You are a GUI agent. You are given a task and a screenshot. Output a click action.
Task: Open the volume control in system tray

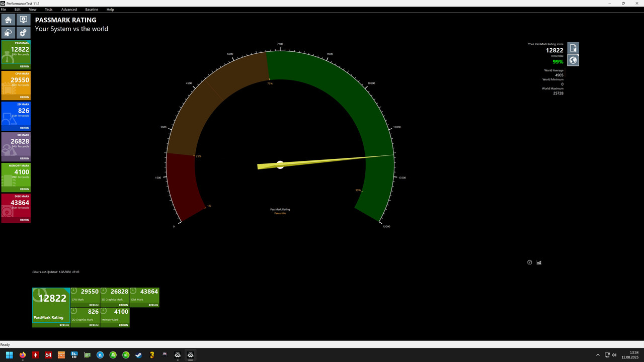tap(614, 355)
